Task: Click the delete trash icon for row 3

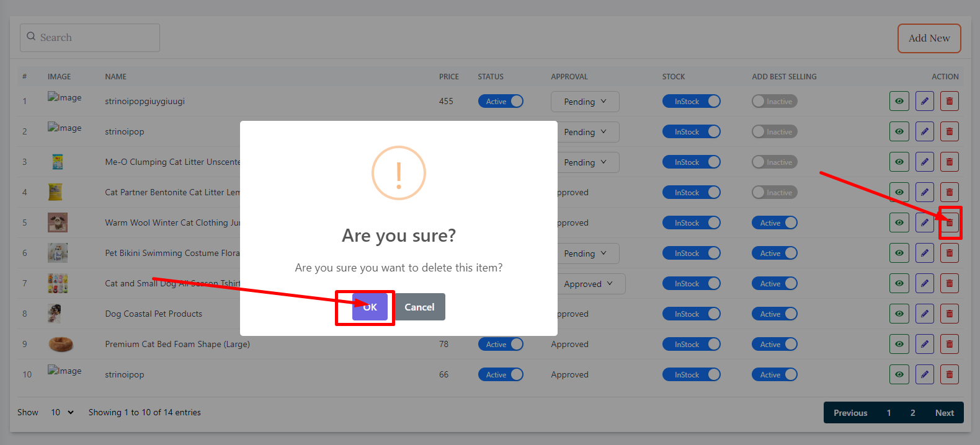Action: 949,162
